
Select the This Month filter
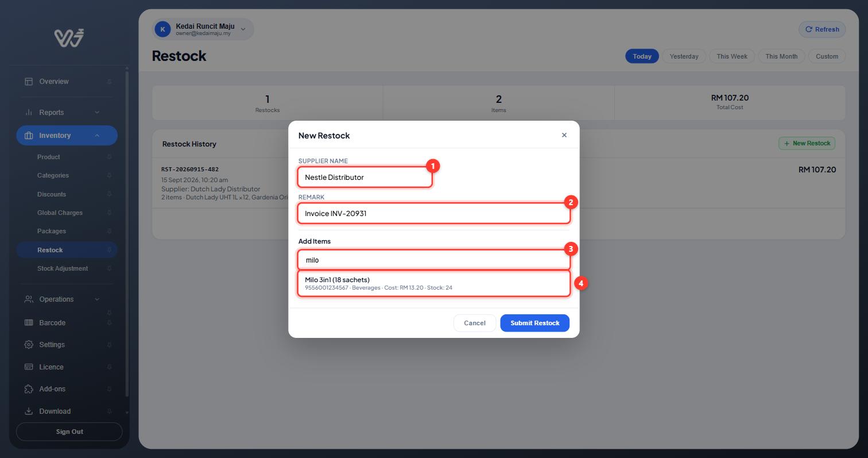[781, 56]
